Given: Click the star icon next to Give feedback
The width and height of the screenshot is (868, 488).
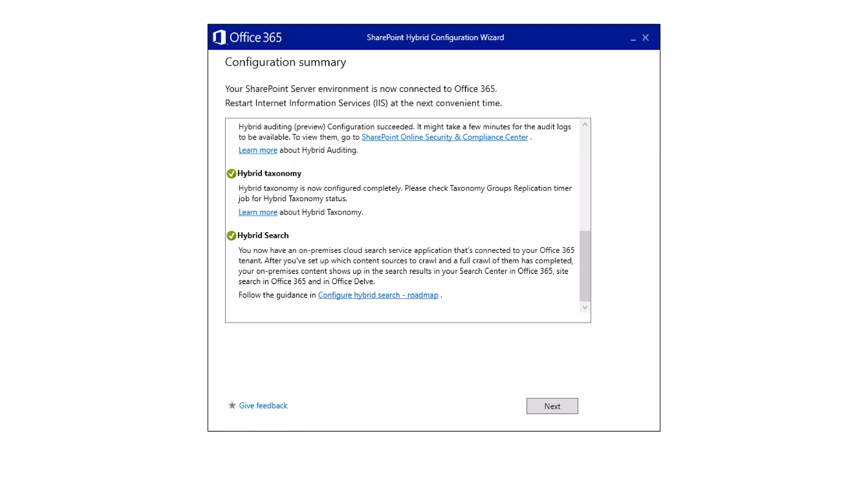Looking at the screenshot, I should coord(232,405).
